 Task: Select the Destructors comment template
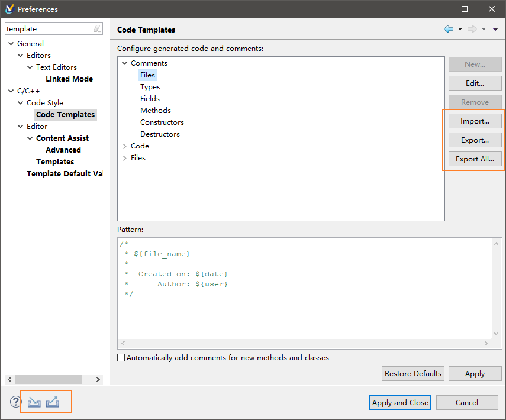pyautogui.click(x=160, y=134)
